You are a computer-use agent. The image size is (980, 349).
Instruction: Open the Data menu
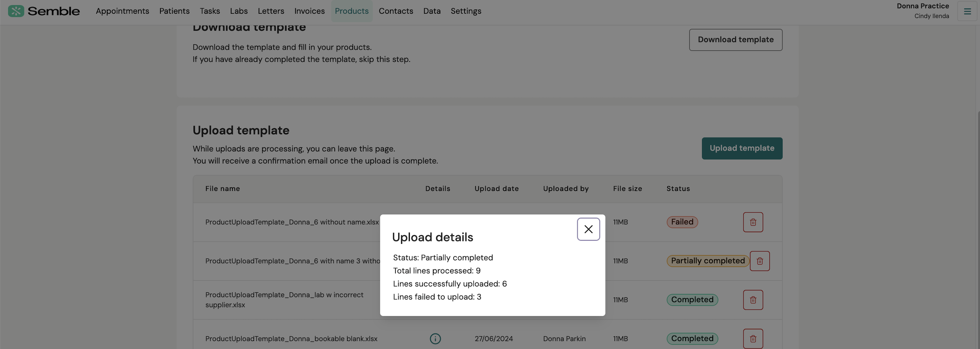point(432,11)
